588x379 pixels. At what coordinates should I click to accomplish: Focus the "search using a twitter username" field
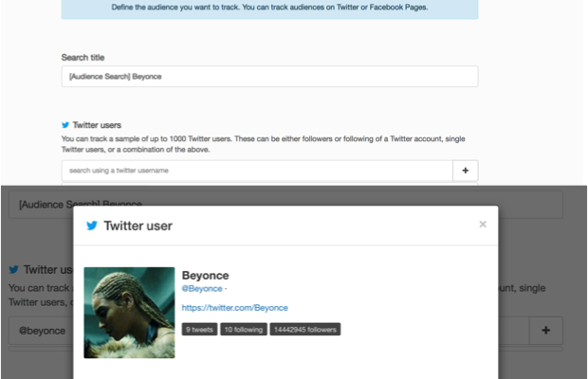pos(256,171)
